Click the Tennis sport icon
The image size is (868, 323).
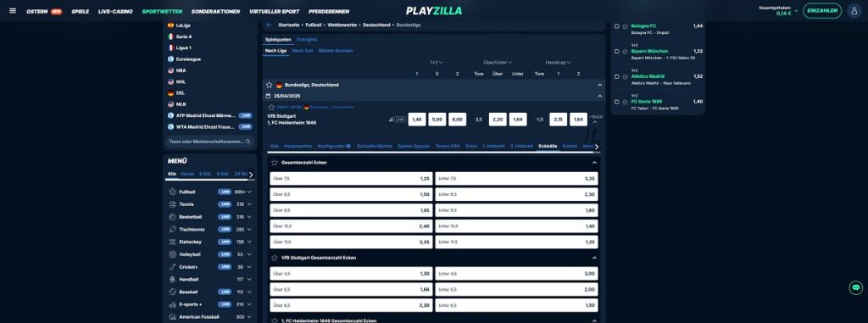pos(172,203)
